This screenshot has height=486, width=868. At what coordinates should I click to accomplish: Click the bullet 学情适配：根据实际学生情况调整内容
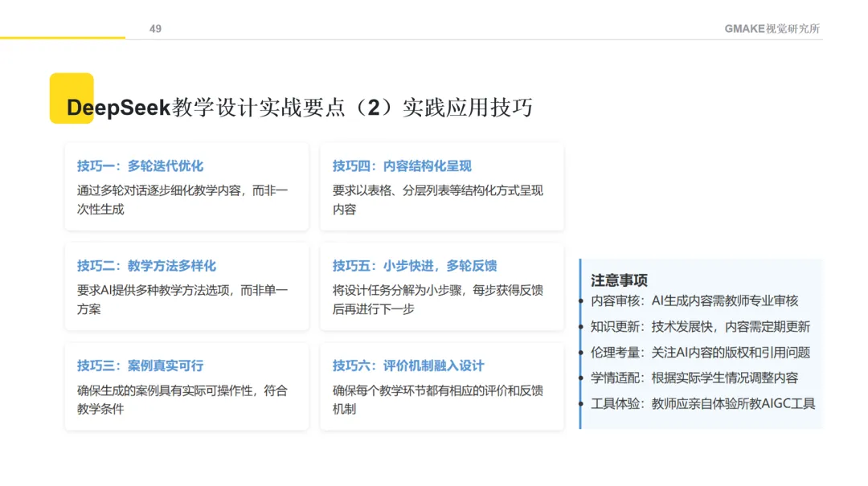[694, 378]
